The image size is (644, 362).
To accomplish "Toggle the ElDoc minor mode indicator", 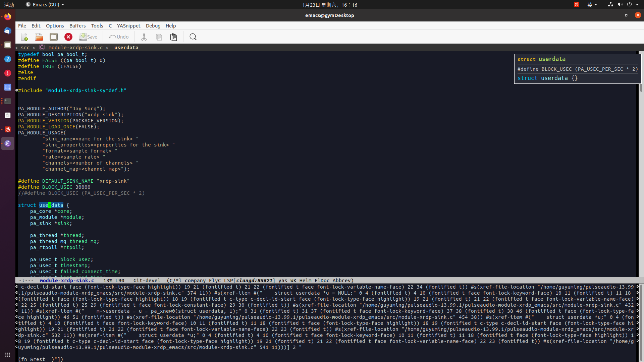I will (x=323, y=281).
